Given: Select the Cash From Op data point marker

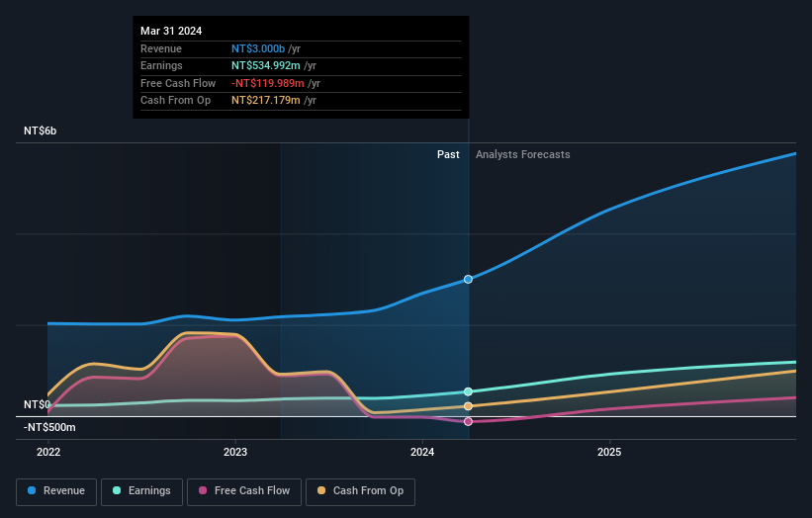Looking at the screenshot, I should [x=468, y=406].
